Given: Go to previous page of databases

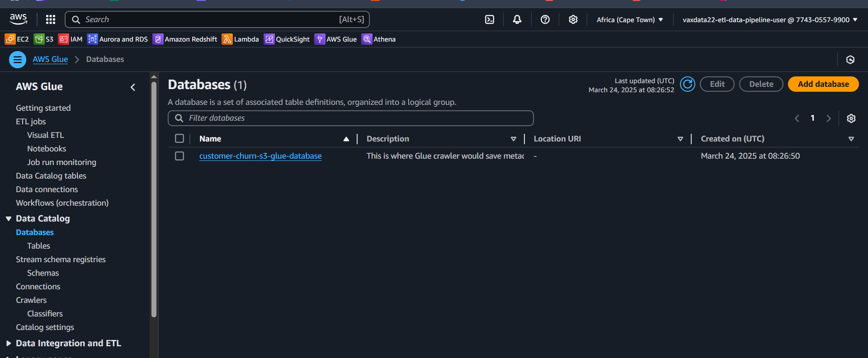Looking at the screenshot, I should pos(797,118).
